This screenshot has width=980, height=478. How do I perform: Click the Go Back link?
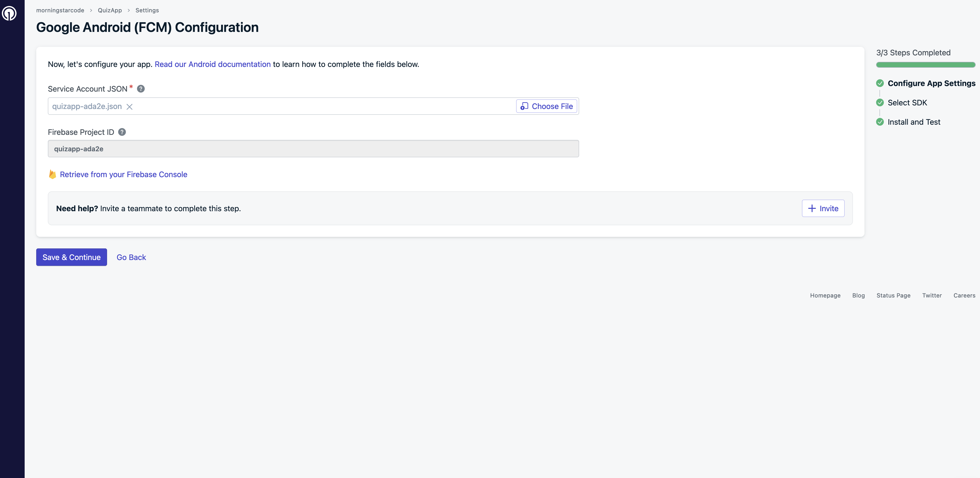(131, 257)
